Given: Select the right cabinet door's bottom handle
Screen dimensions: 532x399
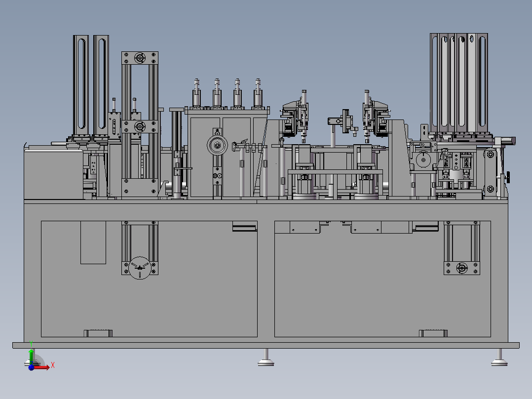Looking at the screenshot, I should click(x=433, y=333).
